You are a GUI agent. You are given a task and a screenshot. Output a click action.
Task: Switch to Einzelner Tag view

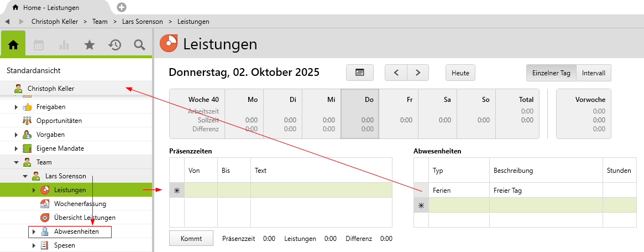(x=551, y=73)
